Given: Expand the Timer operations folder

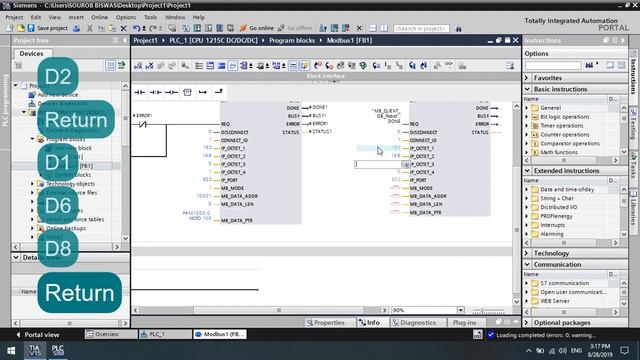Looking at the screenshot, I should (x=527, y=126).
